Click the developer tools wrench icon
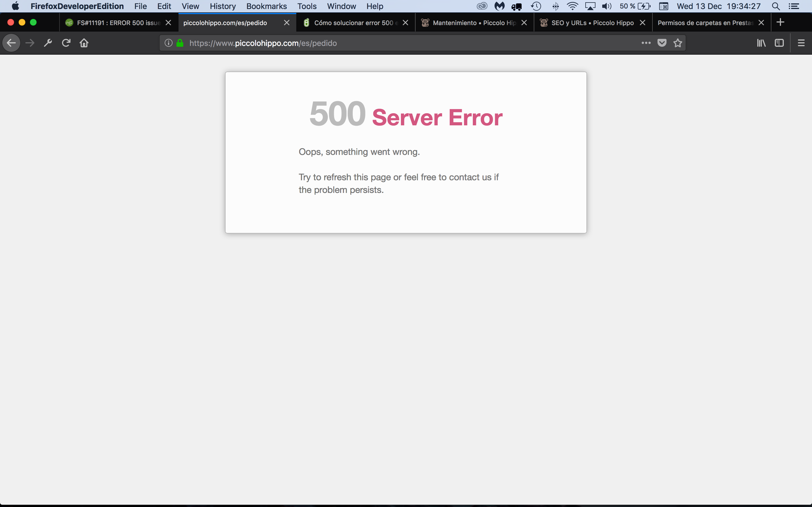Viewport: 812px width, 507px height. tap(48, 43)
